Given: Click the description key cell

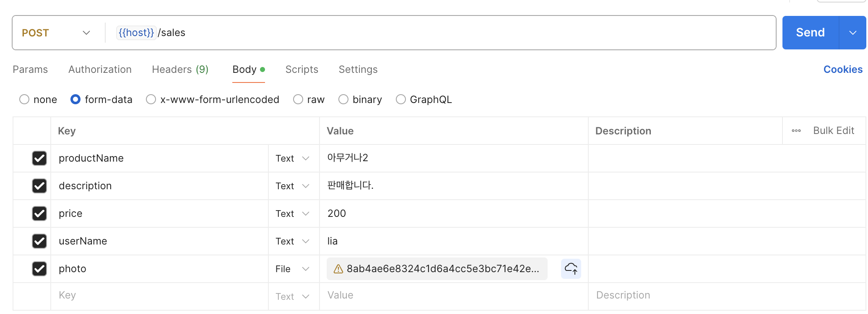Looking at the screenshot, I should click(x=159, y=186).
